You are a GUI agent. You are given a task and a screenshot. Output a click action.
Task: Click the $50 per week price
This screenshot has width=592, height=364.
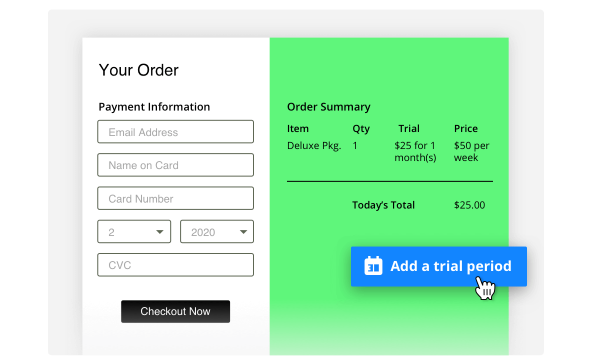point(471,151)
